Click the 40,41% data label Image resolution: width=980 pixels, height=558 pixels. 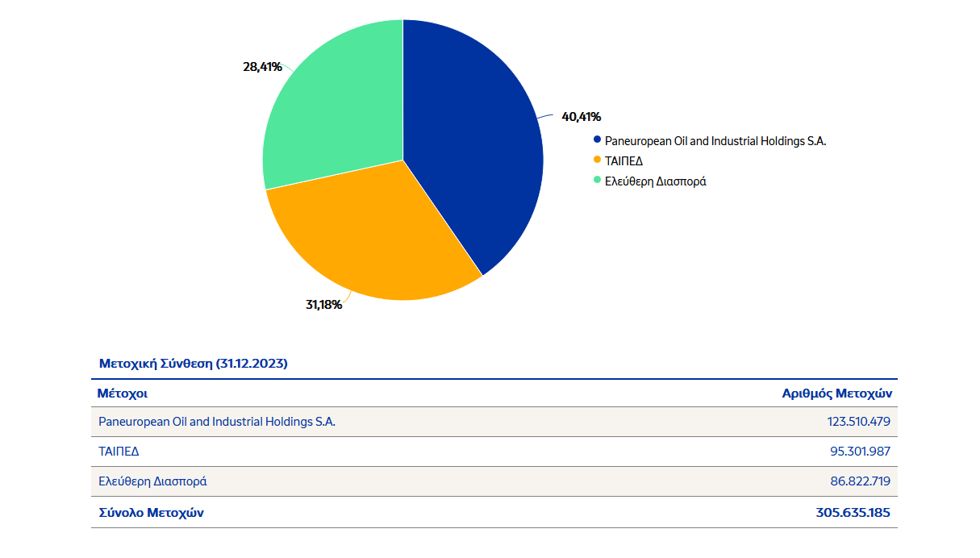point(581,117)
